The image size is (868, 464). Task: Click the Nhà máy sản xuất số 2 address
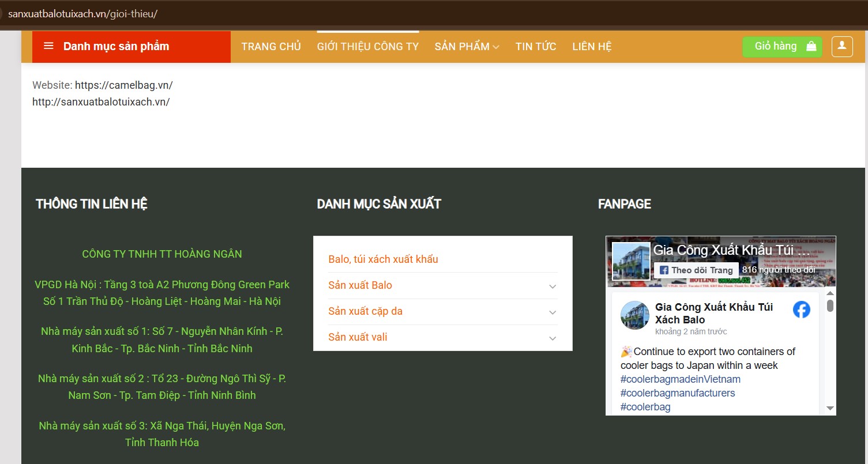[x=162, y=387]
